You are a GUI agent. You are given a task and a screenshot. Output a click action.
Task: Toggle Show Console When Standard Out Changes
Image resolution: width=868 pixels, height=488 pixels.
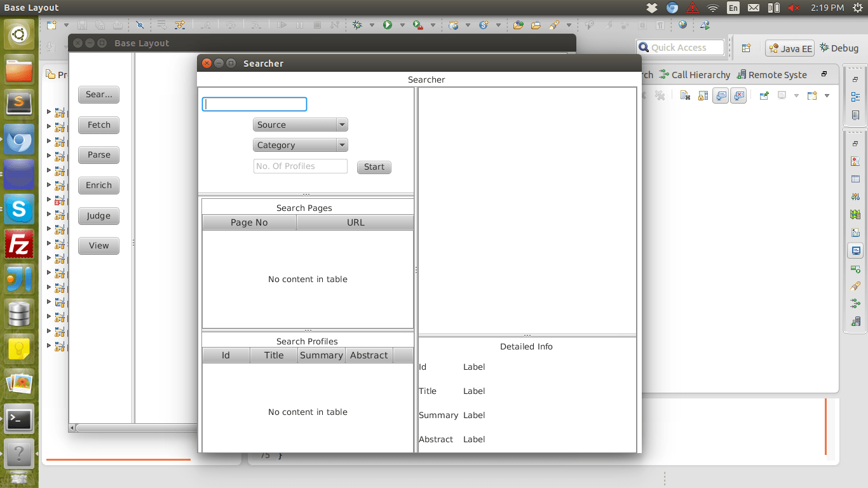(x=720, y=95)
